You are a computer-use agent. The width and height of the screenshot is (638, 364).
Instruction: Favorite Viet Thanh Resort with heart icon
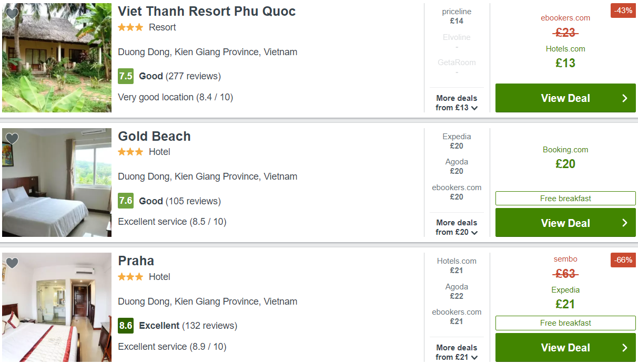[12, 13]
